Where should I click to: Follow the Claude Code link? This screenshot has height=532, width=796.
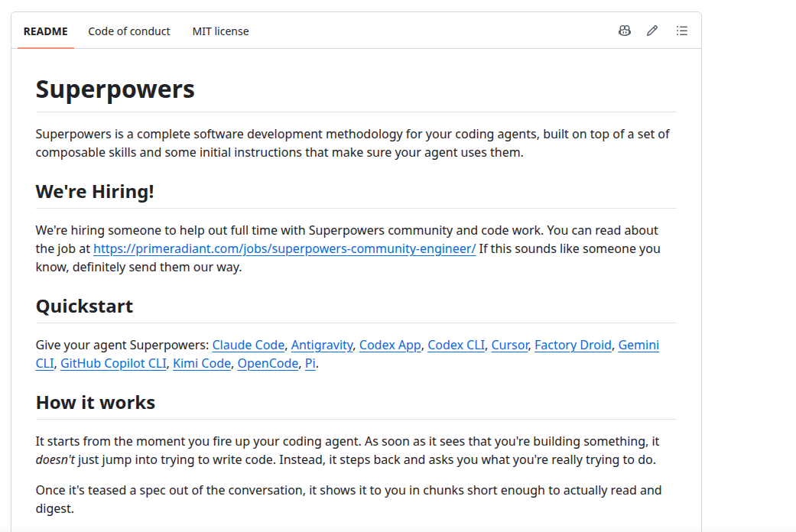pyautogui.click(x=249, y=345)
